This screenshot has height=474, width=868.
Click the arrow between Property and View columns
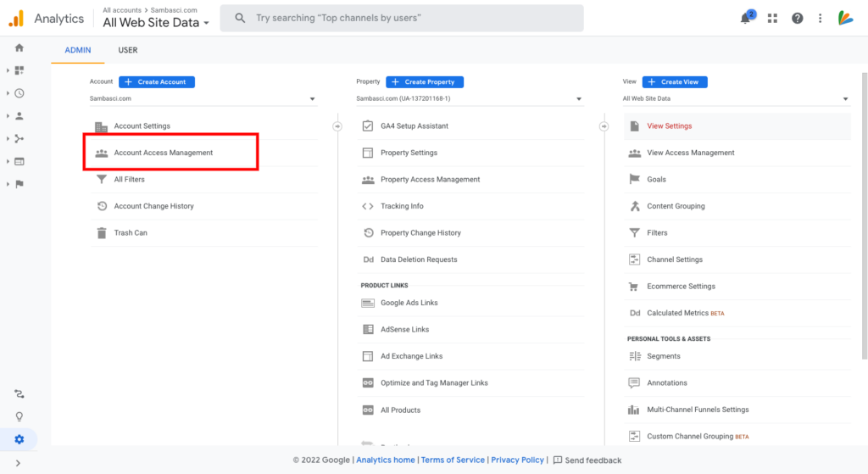coord(604,126)
